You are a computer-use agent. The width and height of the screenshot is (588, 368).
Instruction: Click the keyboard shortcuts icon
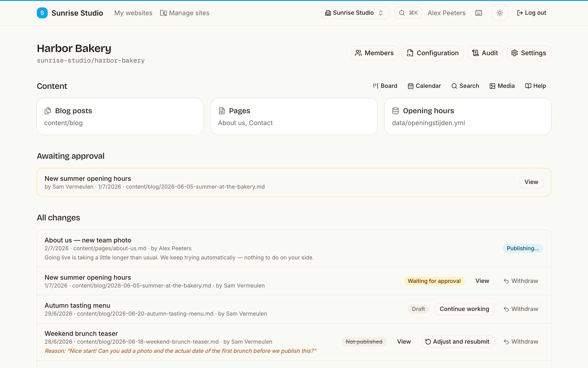point(478,13)
